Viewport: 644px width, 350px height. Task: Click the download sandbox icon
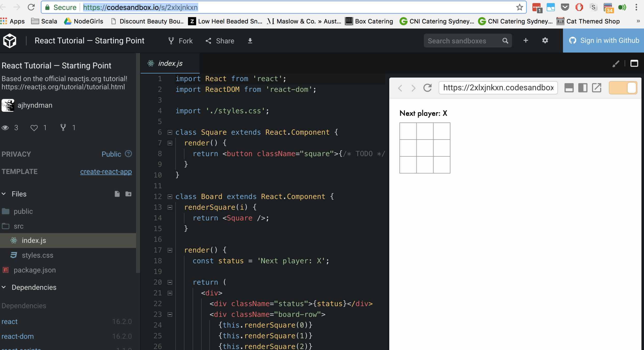coord(250,41)
